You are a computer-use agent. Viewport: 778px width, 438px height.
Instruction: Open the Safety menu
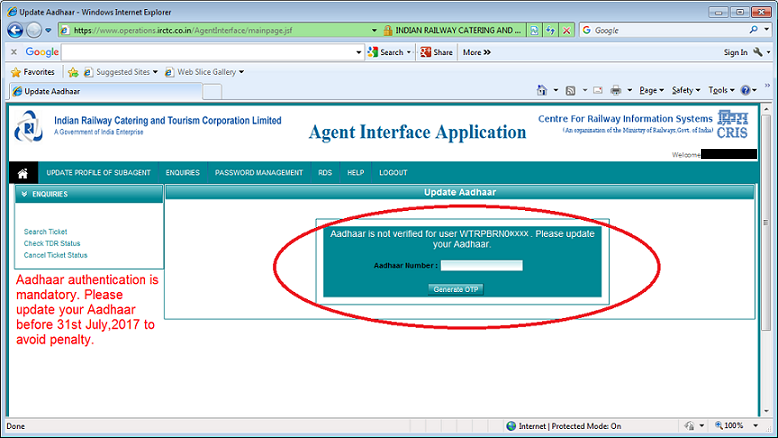click(x=686, y=90)
